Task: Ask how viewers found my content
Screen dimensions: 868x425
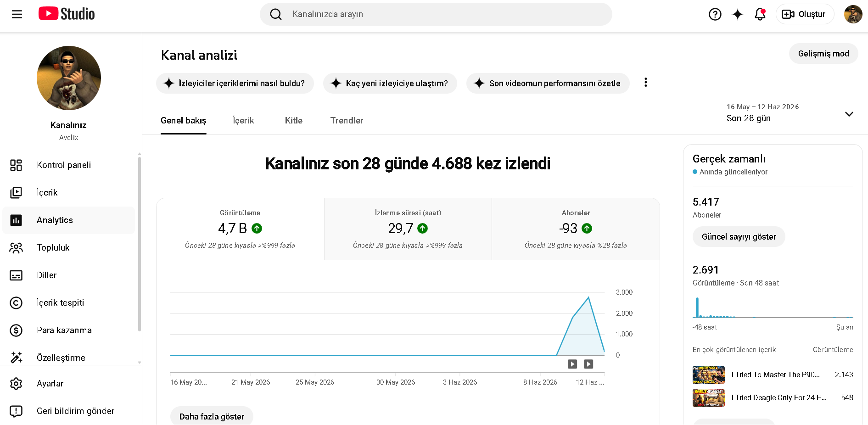Action: [235, 84]
